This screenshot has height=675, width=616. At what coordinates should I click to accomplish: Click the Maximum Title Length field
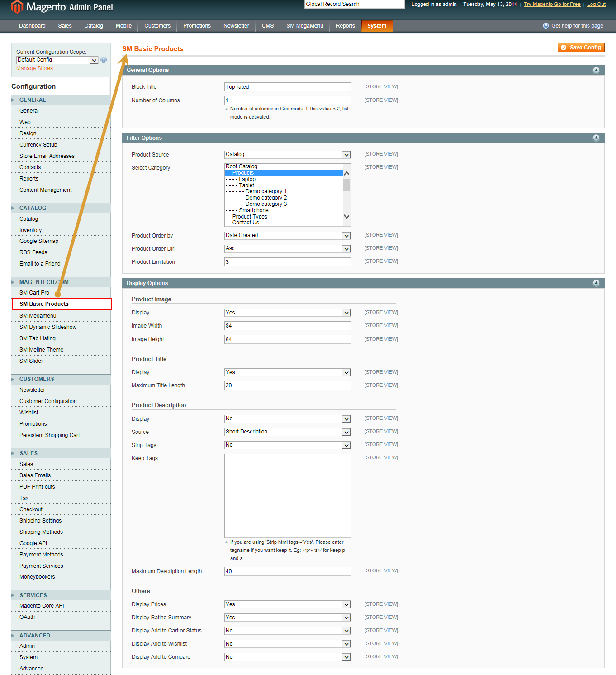[288, 385]
